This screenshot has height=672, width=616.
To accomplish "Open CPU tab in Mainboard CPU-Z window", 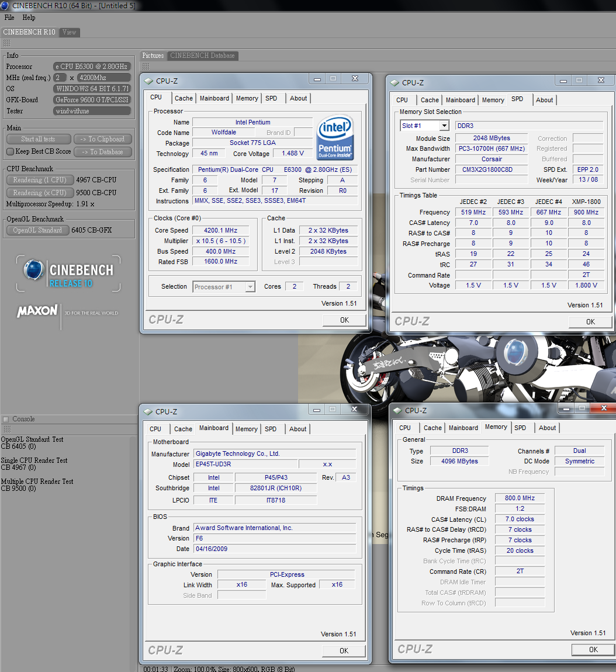I will [155, 429].
